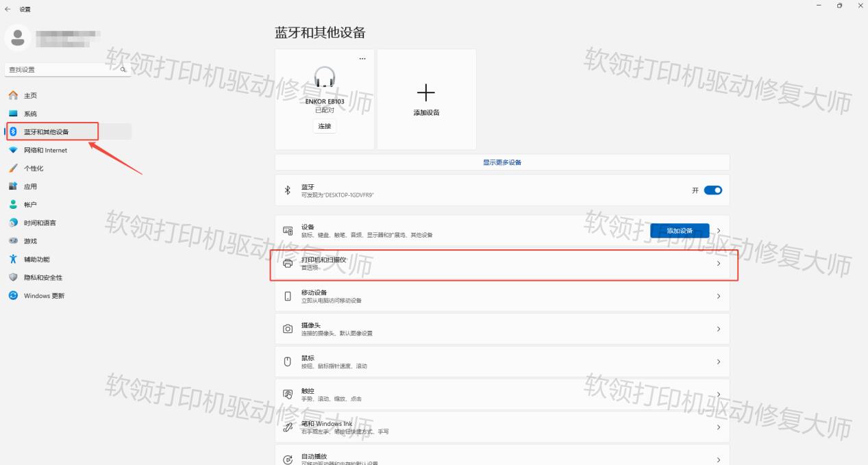Image resolution: width=868 pixels, height=465 pixels.
Task: Open 游戏 settings in the sidebar
Action: pos(31,240)
